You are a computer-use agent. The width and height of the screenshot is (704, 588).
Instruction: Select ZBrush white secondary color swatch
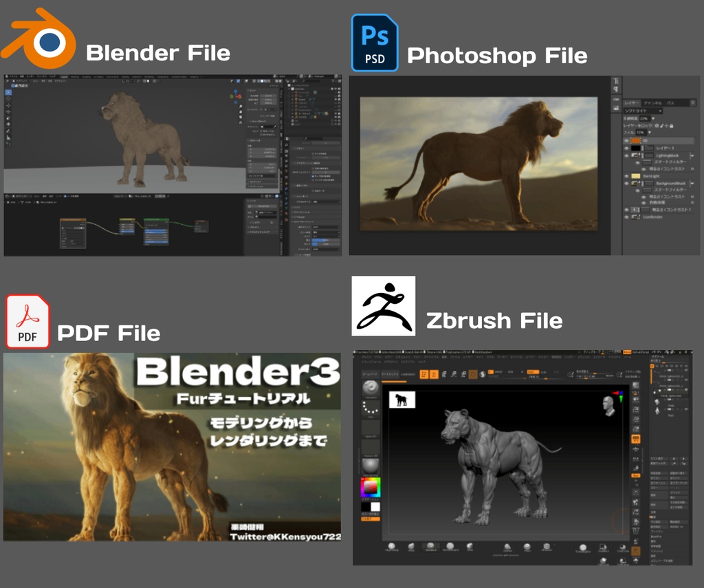tap(375, 507)
